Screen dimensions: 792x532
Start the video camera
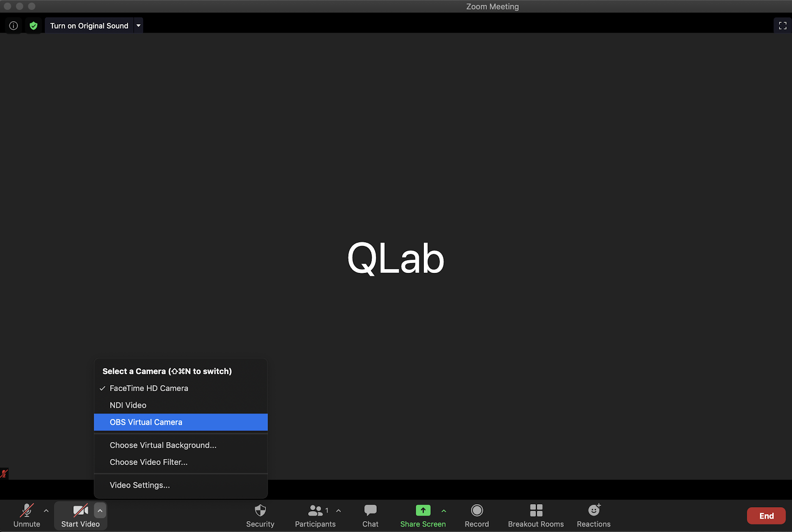[x=80, y=516]
